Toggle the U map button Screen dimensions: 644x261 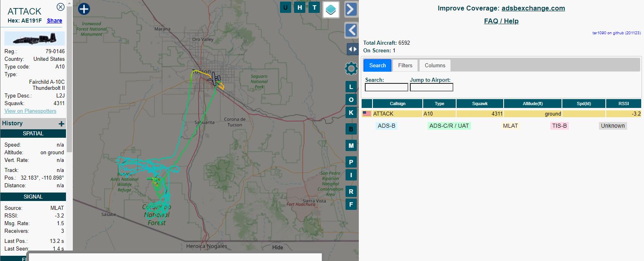[x=286, y=7]
